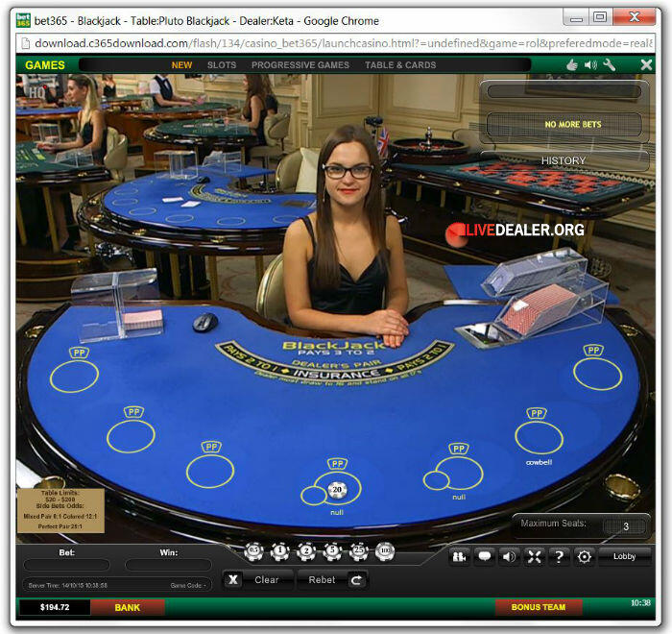The image size is (672, 634).
Task: Click the $194.72 balance display
Action: (55, 607)
